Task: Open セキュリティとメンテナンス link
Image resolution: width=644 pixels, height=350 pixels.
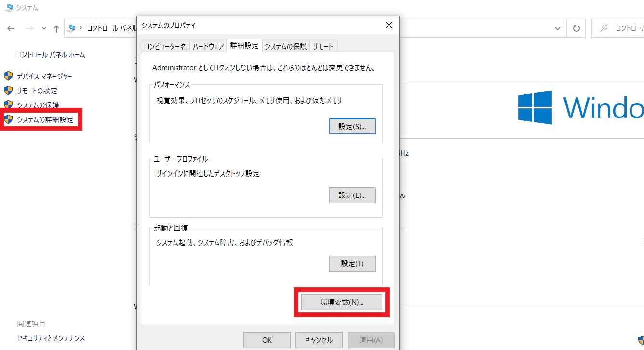Action: [51, 338]
